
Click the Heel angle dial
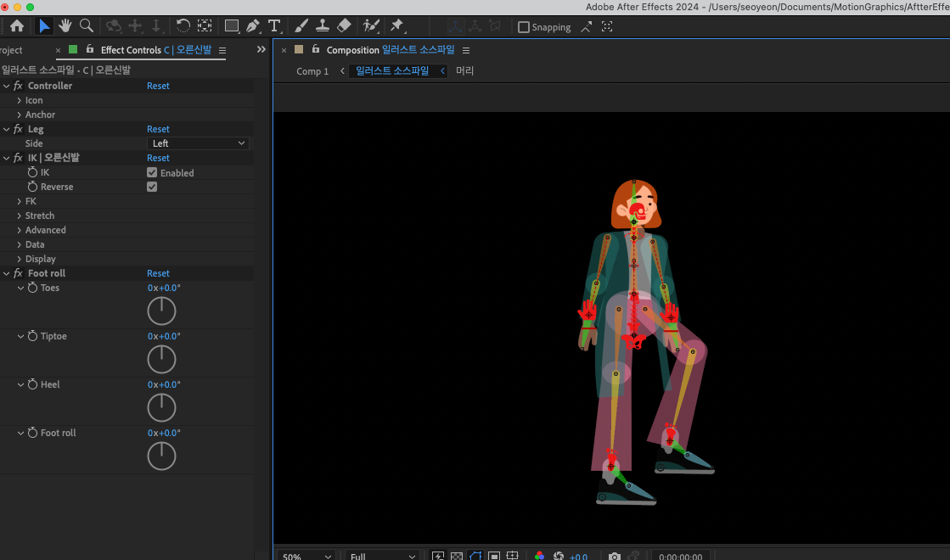click(x=161, y=408)
